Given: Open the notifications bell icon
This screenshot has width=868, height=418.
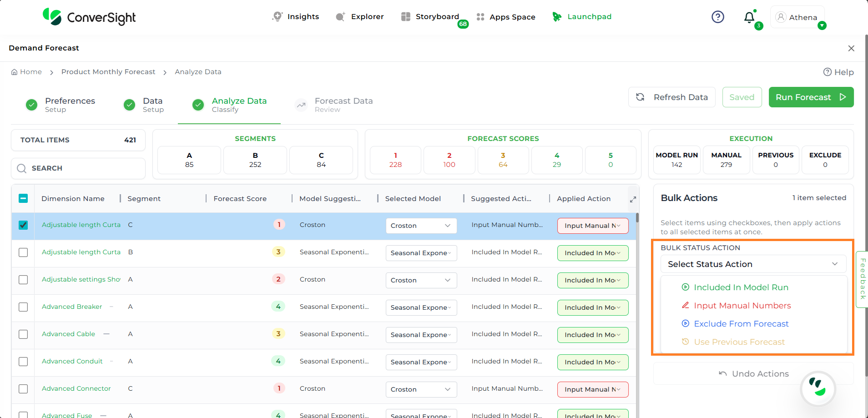Looking at the screenshot, I should pos(749,17).
